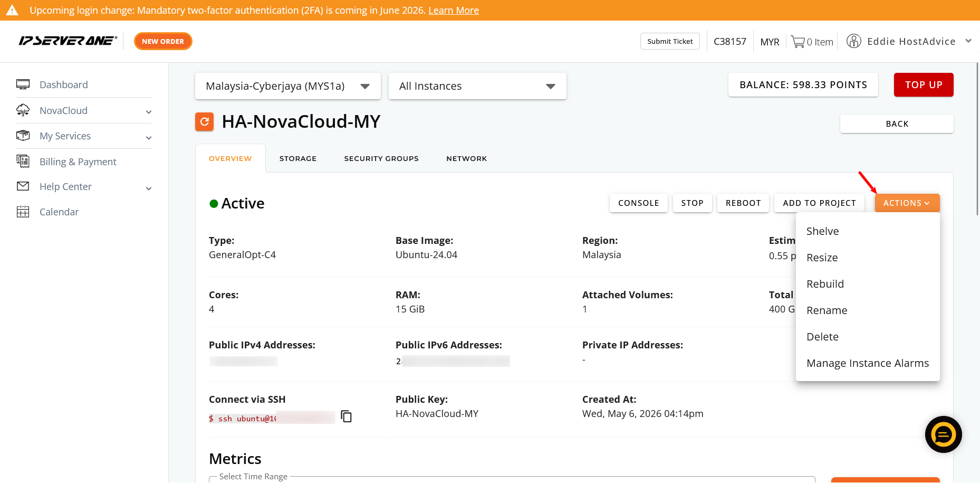The image size is (980, 483).
Task: Click the NovaCloud cloud icon
Action: coord(23,110)
